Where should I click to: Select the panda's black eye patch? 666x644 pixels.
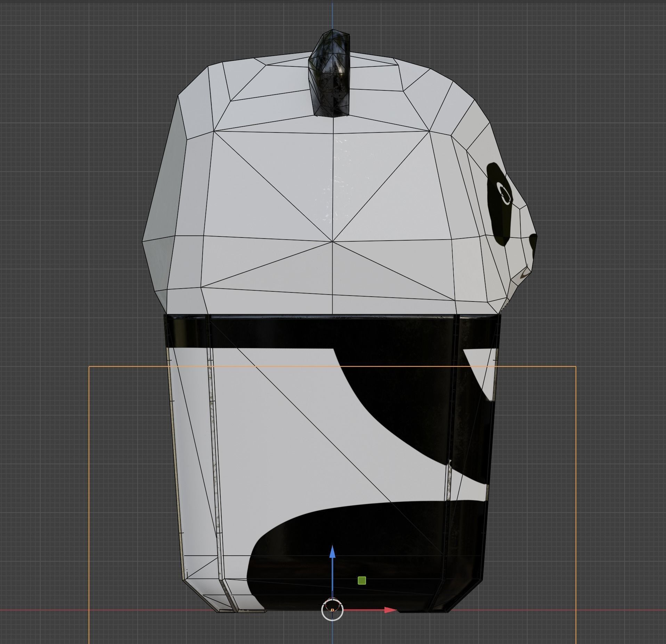pyautogui.click(x=500, y=204)
